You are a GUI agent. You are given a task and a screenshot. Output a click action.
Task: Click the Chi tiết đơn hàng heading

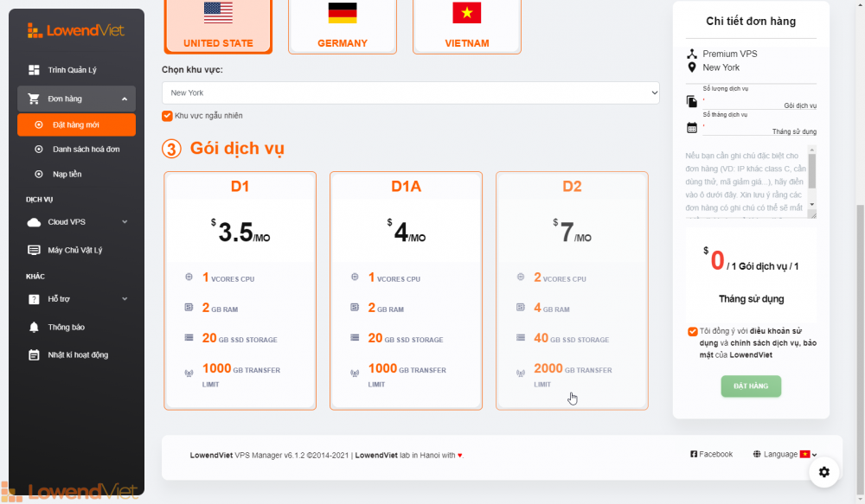(751, 22)
